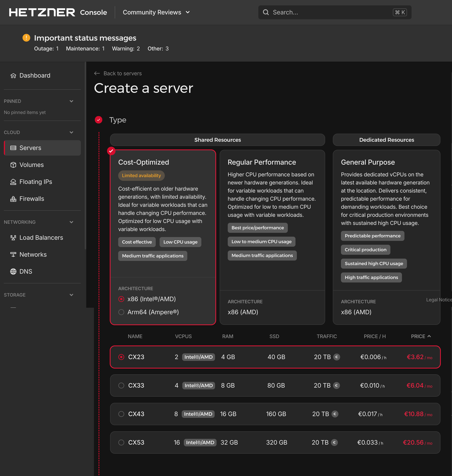The image size is (452, 476).
Task: Click the Floating IPs icon
Action: [13, 182]
